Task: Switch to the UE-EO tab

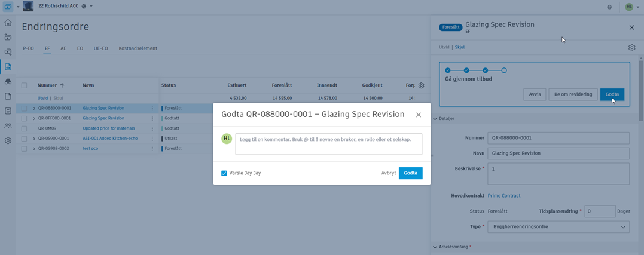Action: point(100,48)
